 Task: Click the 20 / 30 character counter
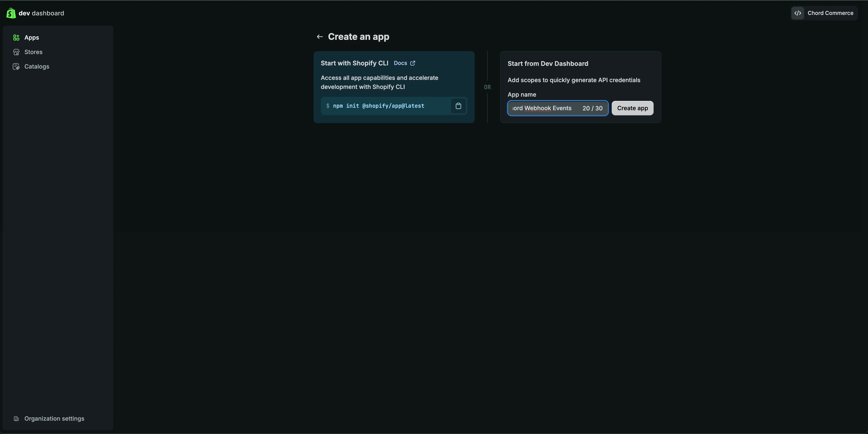592,108
